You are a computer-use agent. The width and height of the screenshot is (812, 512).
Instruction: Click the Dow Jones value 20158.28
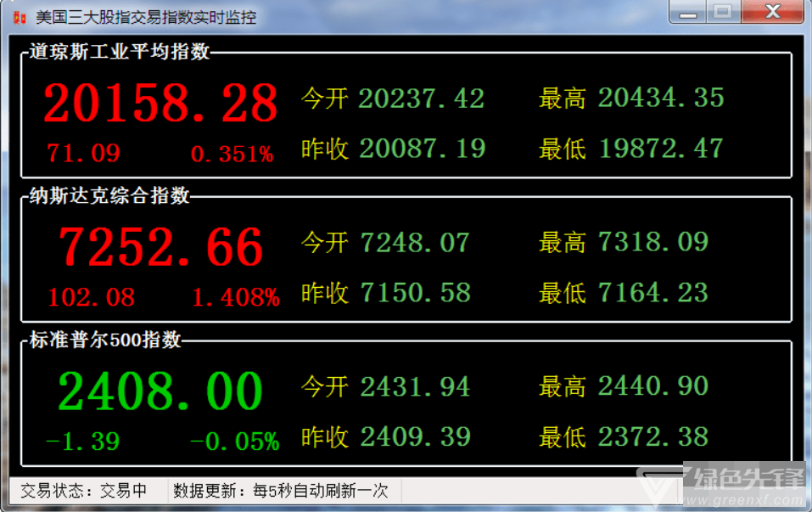(x=160, y=103)
